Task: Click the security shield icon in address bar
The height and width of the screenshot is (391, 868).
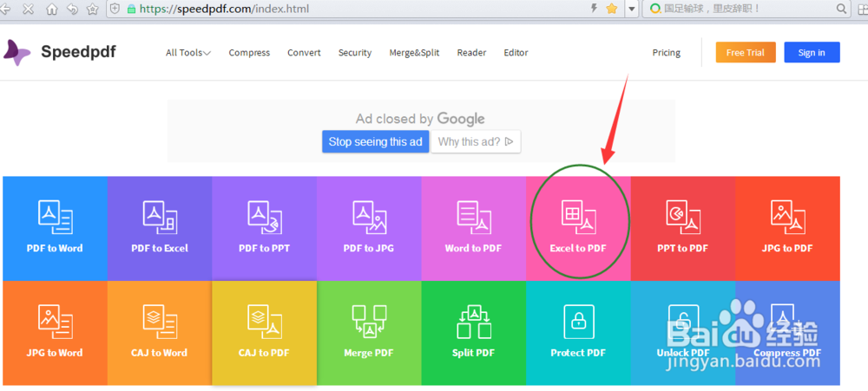Action: [x=115, y=9]
